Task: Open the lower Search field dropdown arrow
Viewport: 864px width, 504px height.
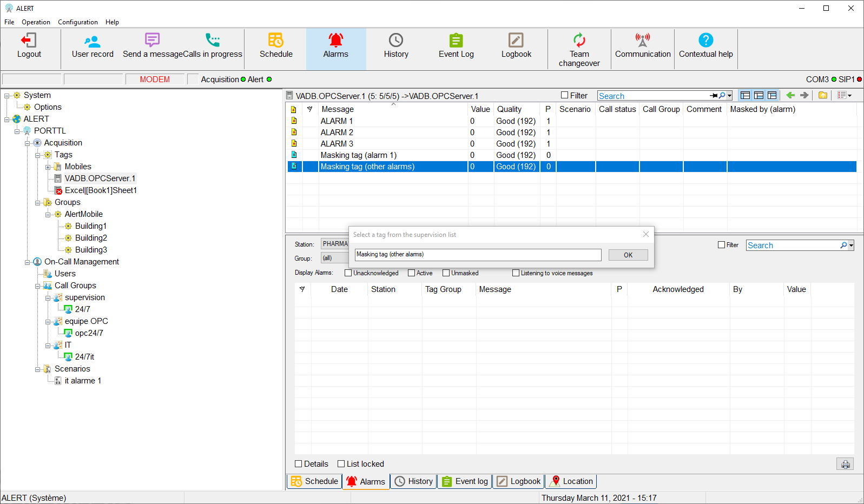Action: coord(851,246)
